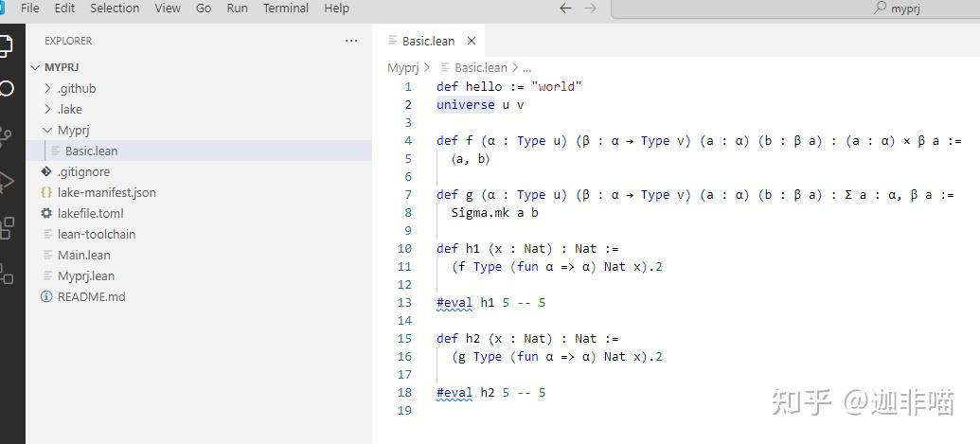Collapse the MYPRJ root folder
980x444 pixels.
click(34, 67)
